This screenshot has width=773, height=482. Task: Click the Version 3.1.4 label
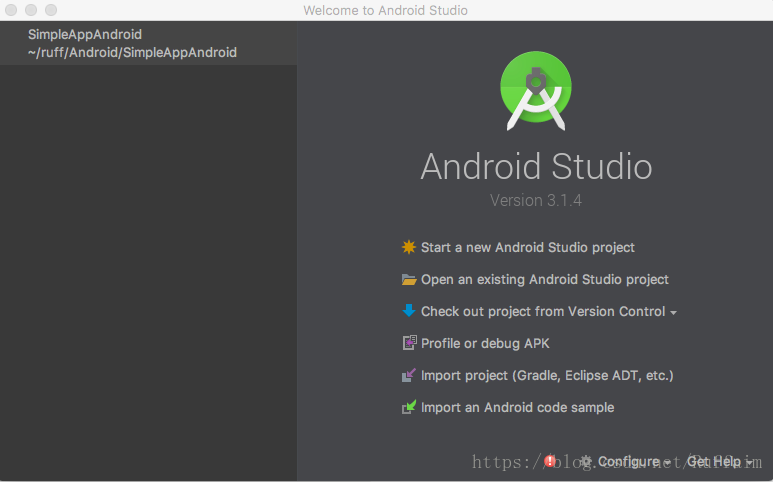[x=536, y=201]
